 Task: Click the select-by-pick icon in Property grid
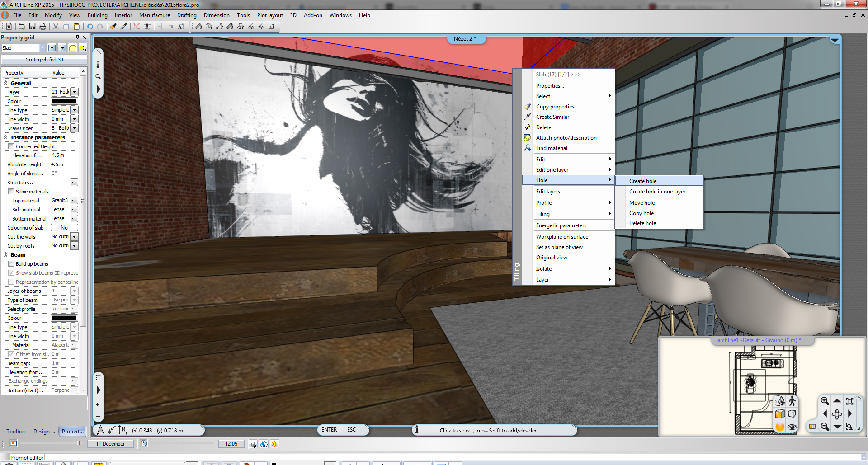click(x=83, y=48)
